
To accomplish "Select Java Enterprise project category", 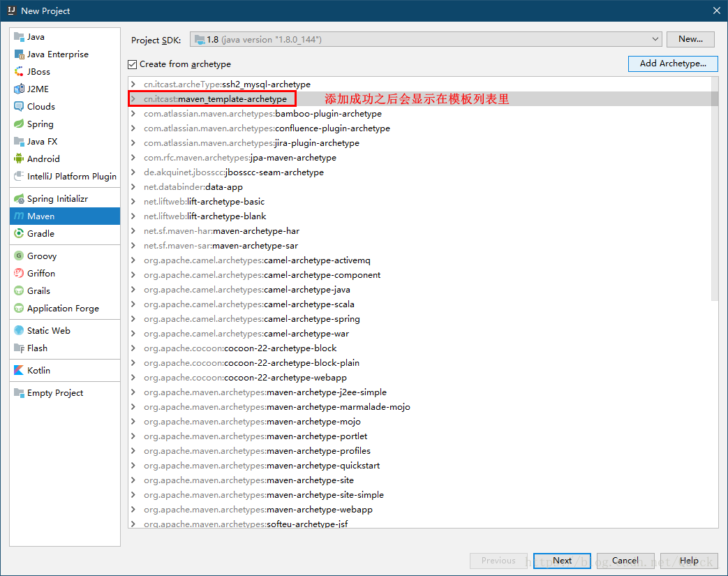I will 64,54.
